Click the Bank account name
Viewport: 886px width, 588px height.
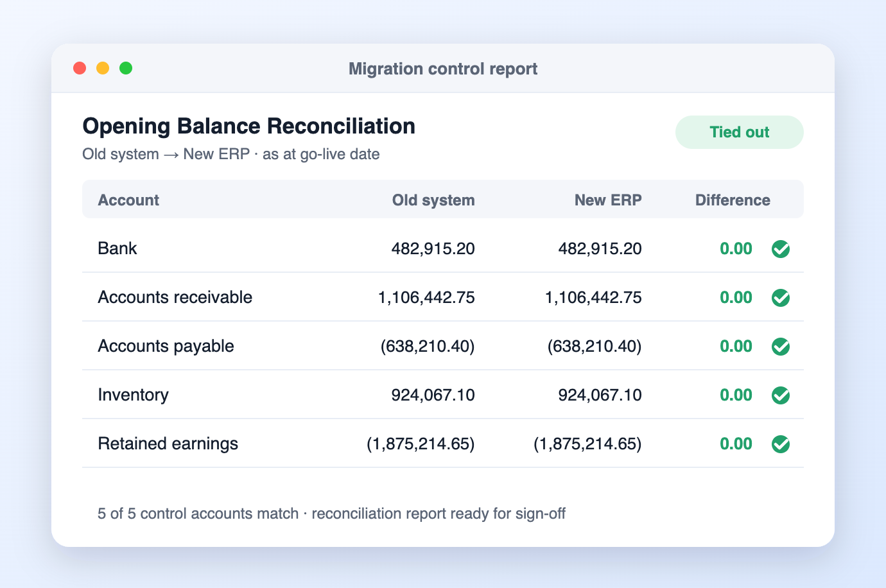(117, 248)
